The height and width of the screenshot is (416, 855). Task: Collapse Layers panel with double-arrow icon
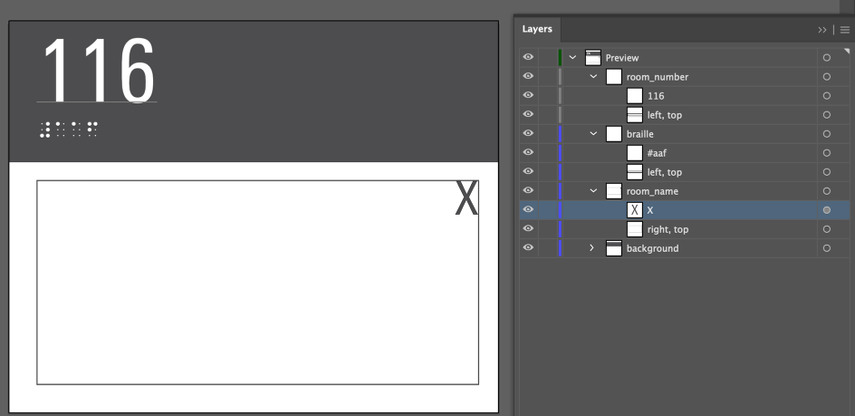(822, 30)
